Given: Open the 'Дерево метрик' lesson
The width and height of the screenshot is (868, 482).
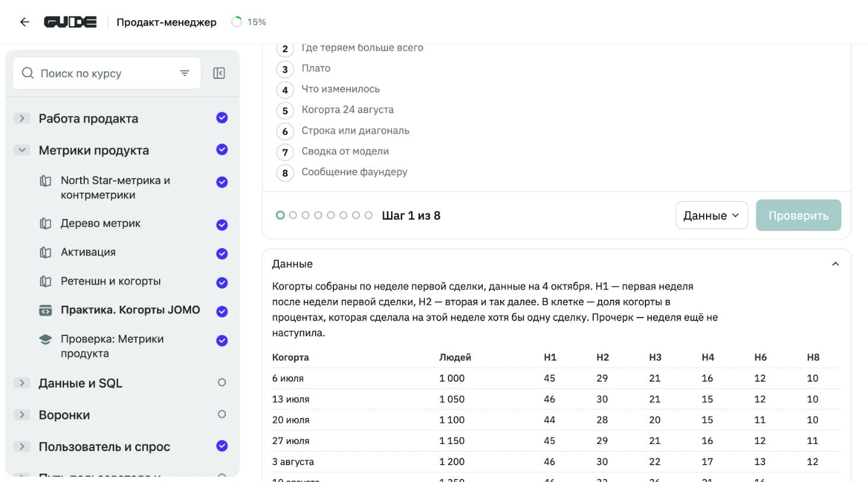Looking at the screenshot, I should 101,224.
